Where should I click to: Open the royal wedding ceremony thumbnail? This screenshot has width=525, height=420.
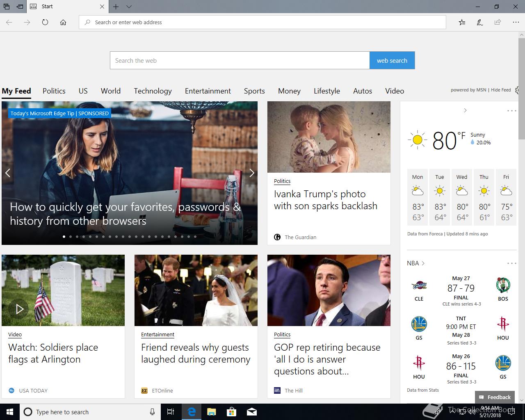(x=196, y=290)
